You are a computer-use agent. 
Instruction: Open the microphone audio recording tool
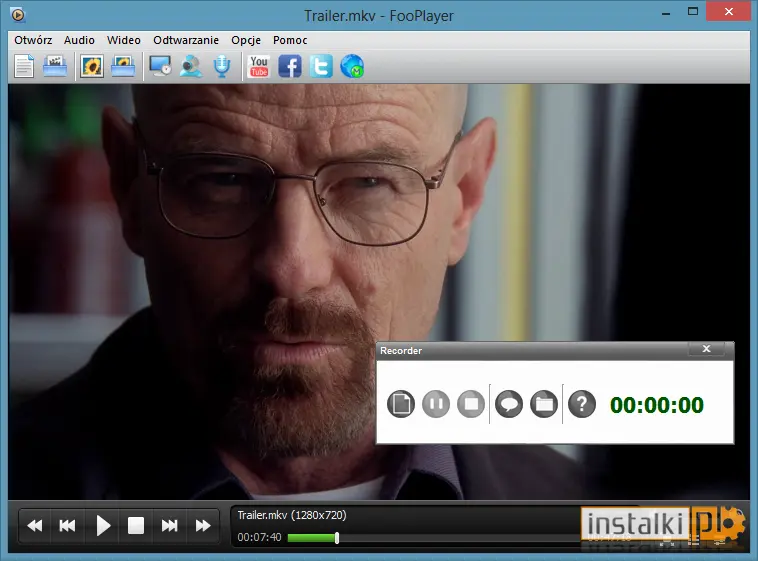(222, 66)
